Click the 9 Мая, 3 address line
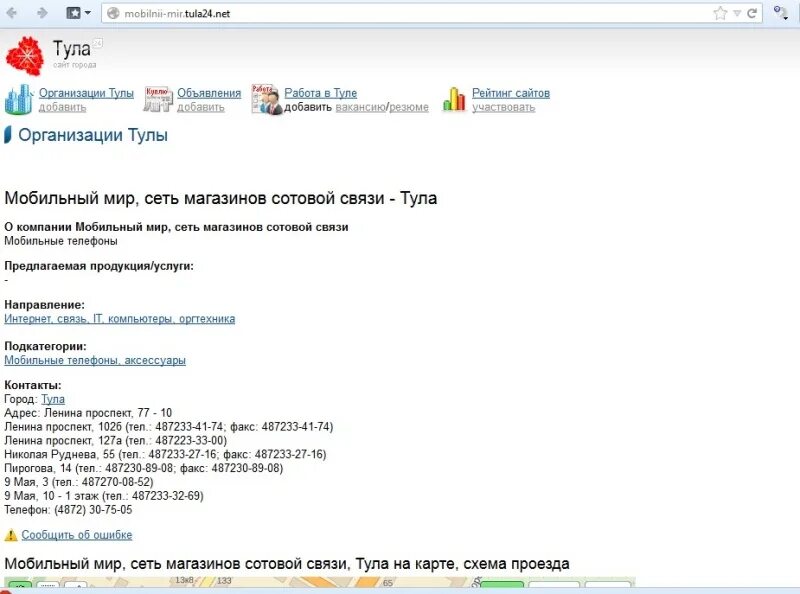800x594 pixels. 79,482
